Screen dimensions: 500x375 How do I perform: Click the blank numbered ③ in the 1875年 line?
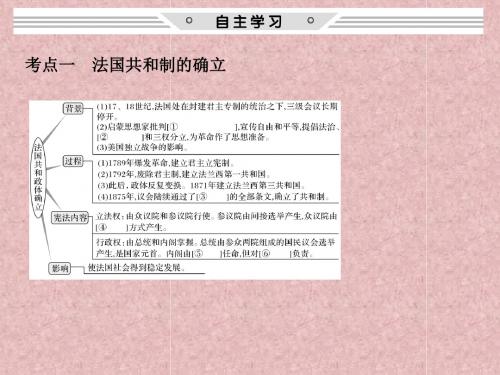coord(212,197)
